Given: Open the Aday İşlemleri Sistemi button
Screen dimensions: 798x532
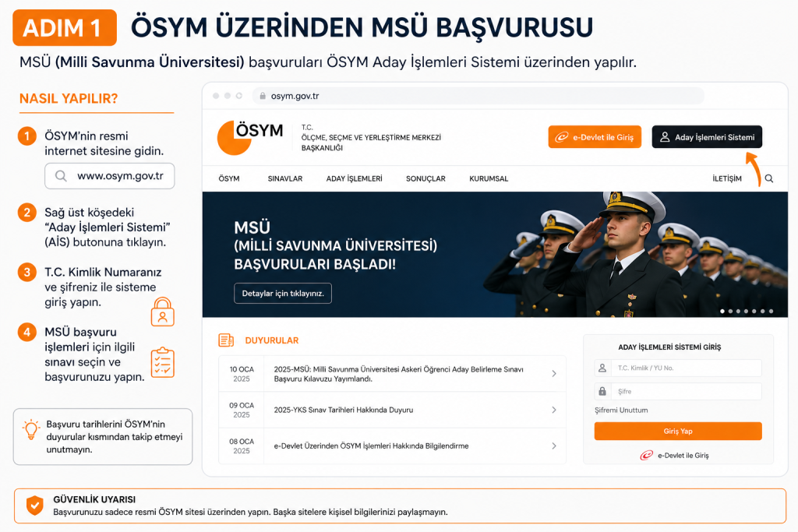Looking at the screenshot, I should (707, 137).
